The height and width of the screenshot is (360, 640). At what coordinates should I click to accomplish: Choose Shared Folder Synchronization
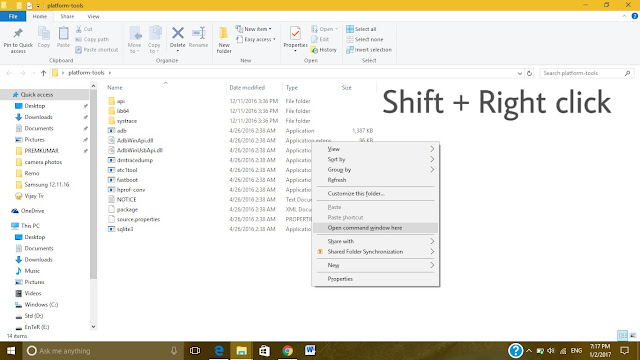[376, 251]
